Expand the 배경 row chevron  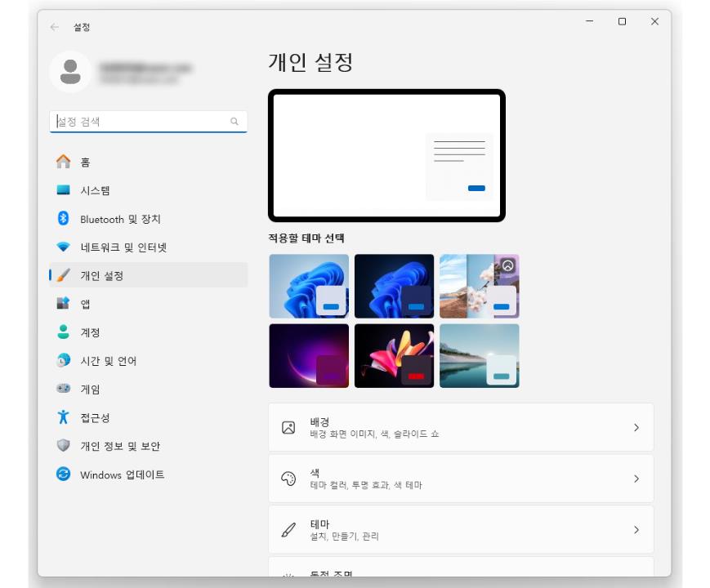[636, 427]
